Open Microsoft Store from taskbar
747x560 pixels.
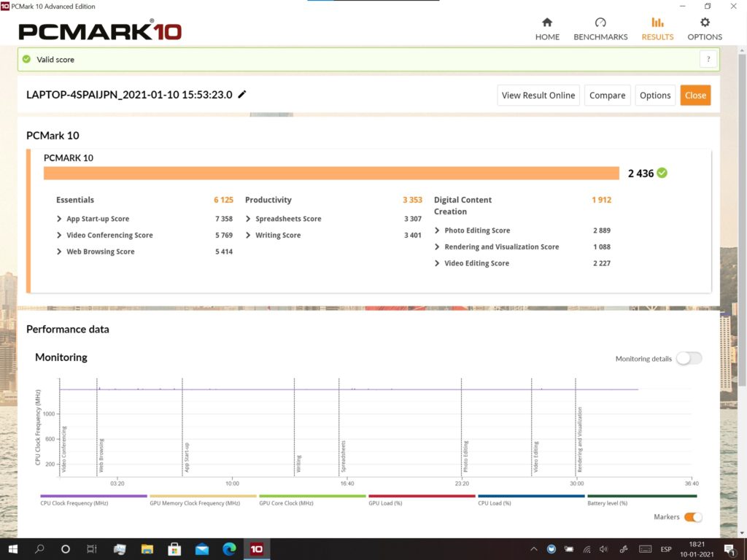[174, 549]
